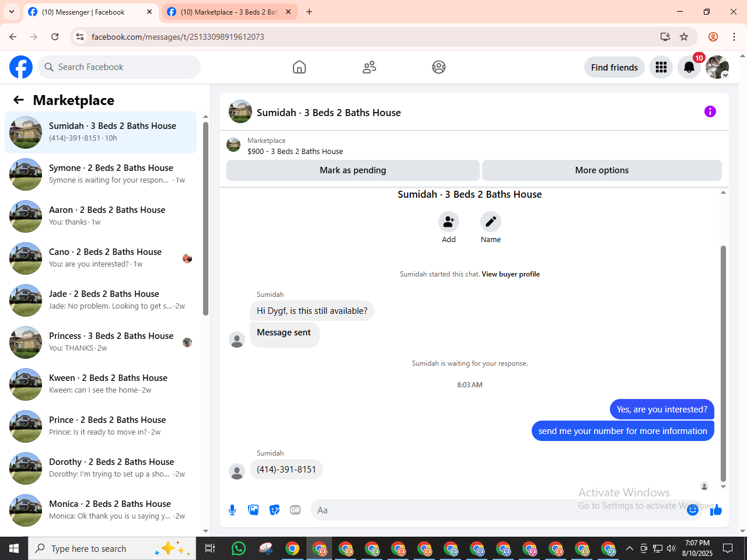747x560 pixels.
Task: View site information icon in address bar
Action: point(80,37)
